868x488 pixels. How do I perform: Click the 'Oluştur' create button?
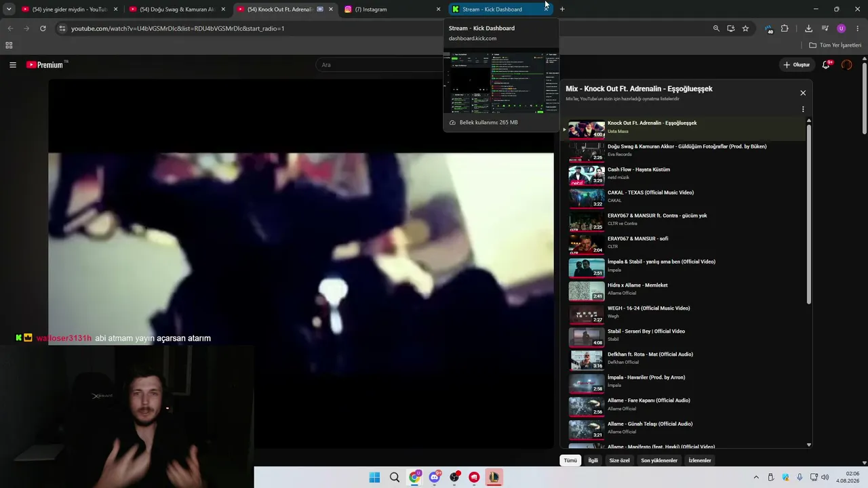click(797, 65)
